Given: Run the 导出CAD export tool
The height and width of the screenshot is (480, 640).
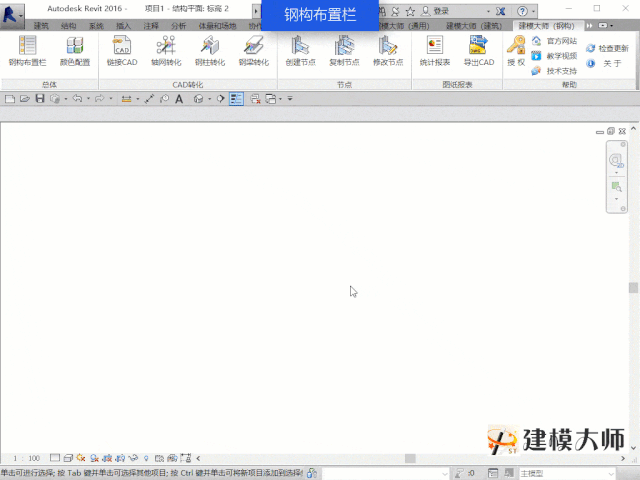Looking at the screenshot, I should [x=479, y=51].
